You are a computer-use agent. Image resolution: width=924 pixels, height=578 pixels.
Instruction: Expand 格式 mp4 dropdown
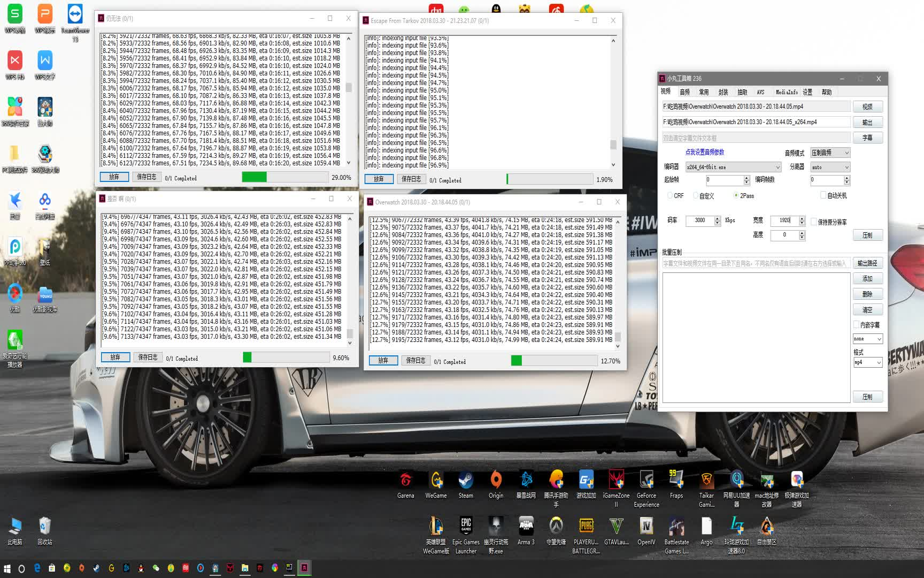pyautogui.click(x=867, y=362)
